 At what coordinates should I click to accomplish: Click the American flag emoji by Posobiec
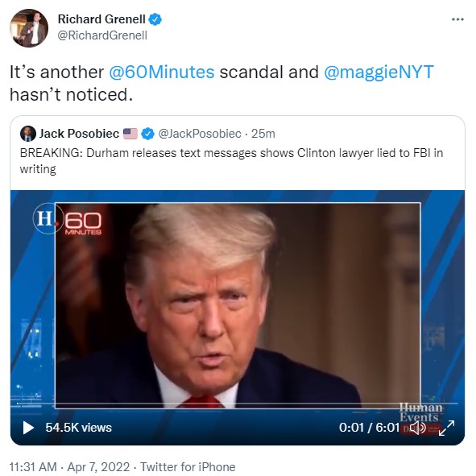coord(130,134)
